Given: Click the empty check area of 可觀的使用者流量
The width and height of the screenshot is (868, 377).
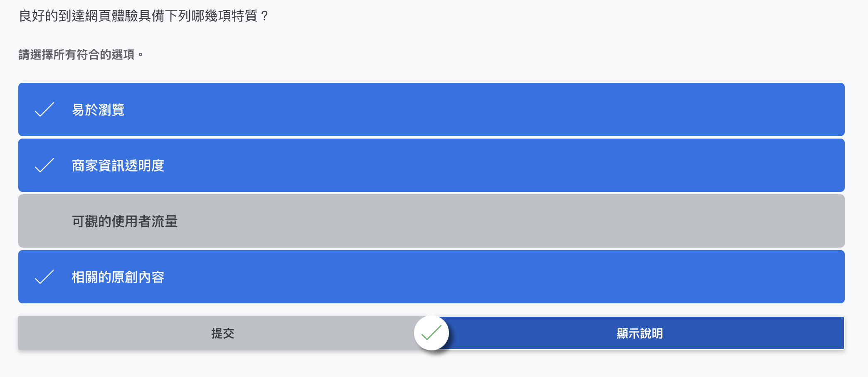Looking at the screenshot, I should 44,221.
